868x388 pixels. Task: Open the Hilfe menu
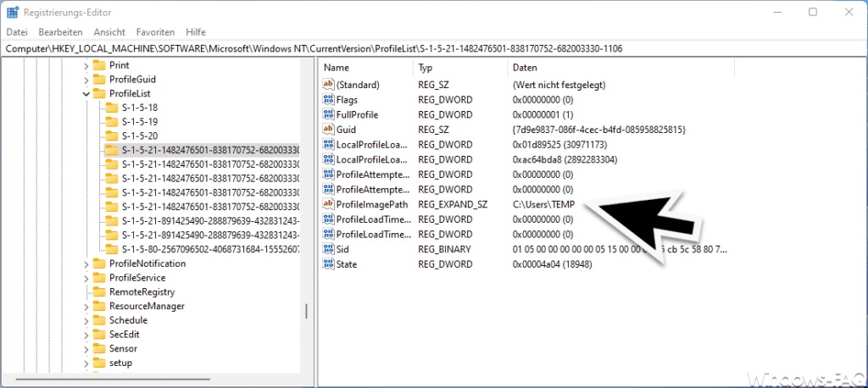tap(196, 32)
